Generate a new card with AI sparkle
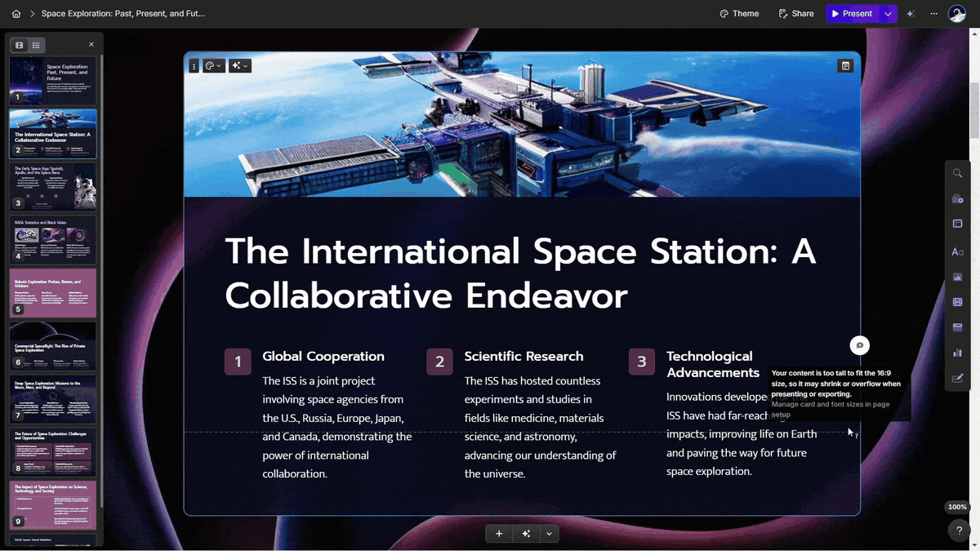Viewport: 980px width, 551px height. [x=527, y=534]
